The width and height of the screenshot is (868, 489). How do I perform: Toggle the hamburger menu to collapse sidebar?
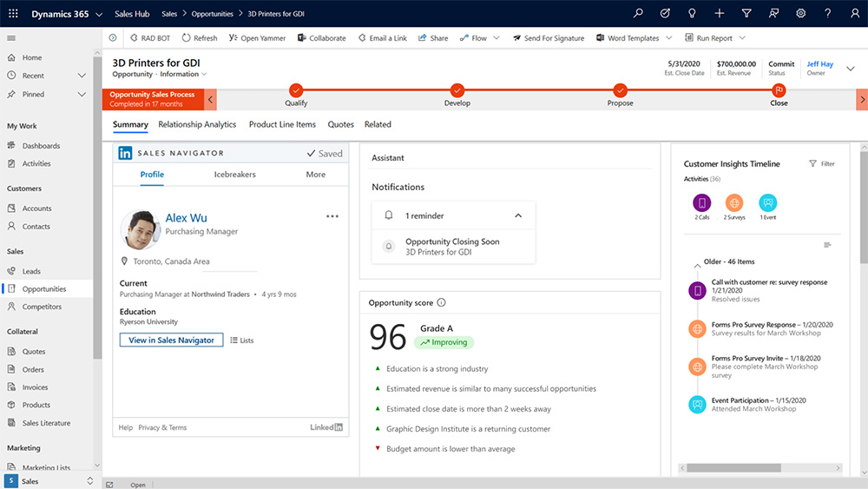tap(11, 38)
